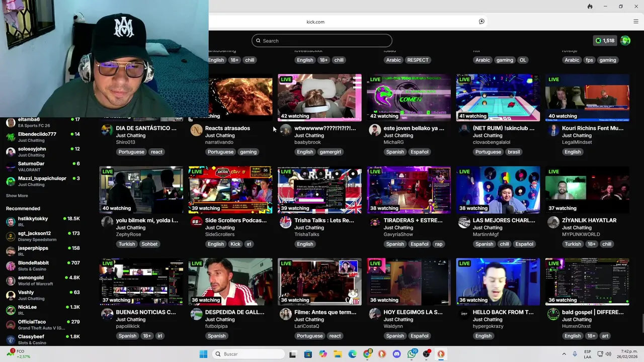Open Mazzi_tupapichulopr channel in sidebar
The width and height of the screenshot is (644, 362).
click(x=43, y=181)
